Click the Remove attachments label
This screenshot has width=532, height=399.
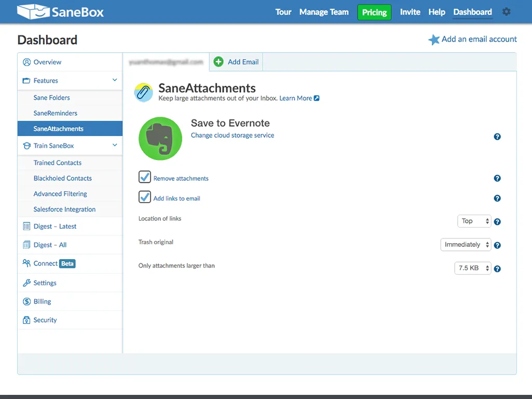181,178
